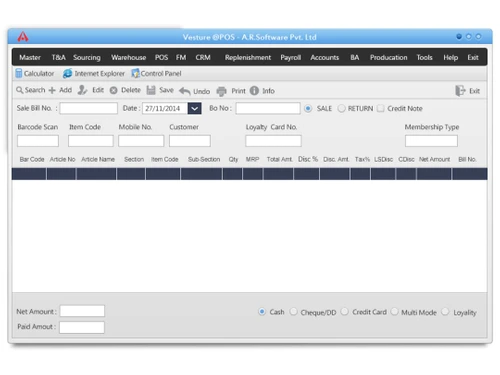Open the Payroll menu
The height and width of the screenshot is (375, 500).
tap(291, 57)
